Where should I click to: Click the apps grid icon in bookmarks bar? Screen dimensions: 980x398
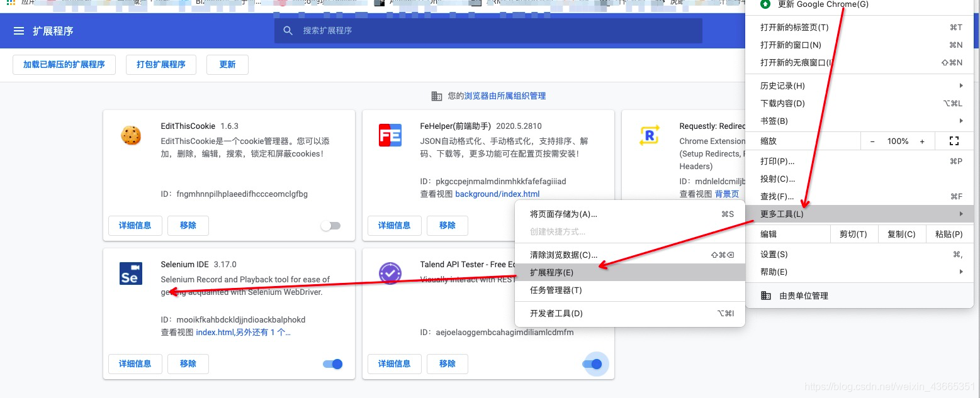(11, 3)
